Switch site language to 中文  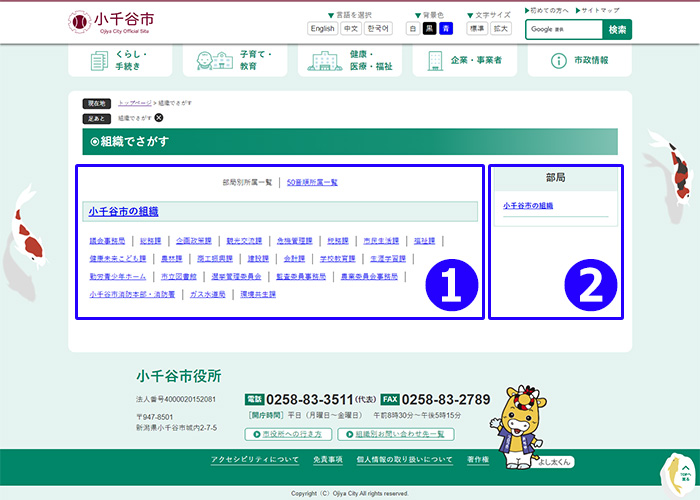[351, 29]
